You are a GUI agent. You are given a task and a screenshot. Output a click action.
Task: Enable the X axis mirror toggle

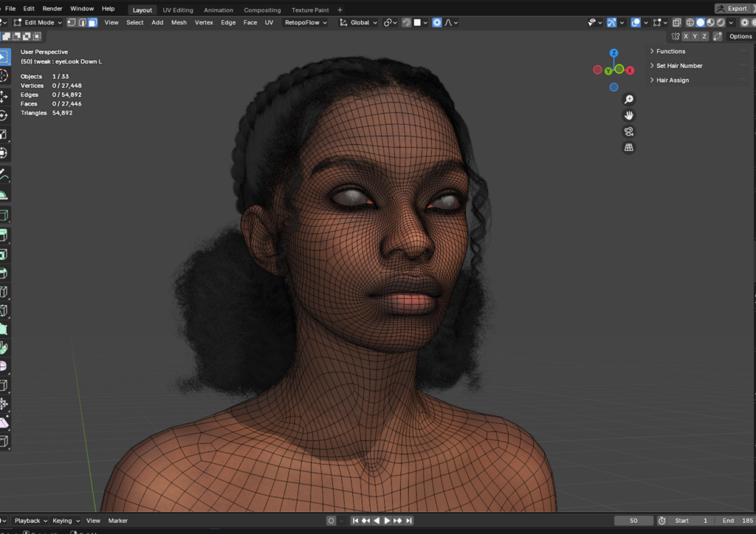click(x=686, y=35)
